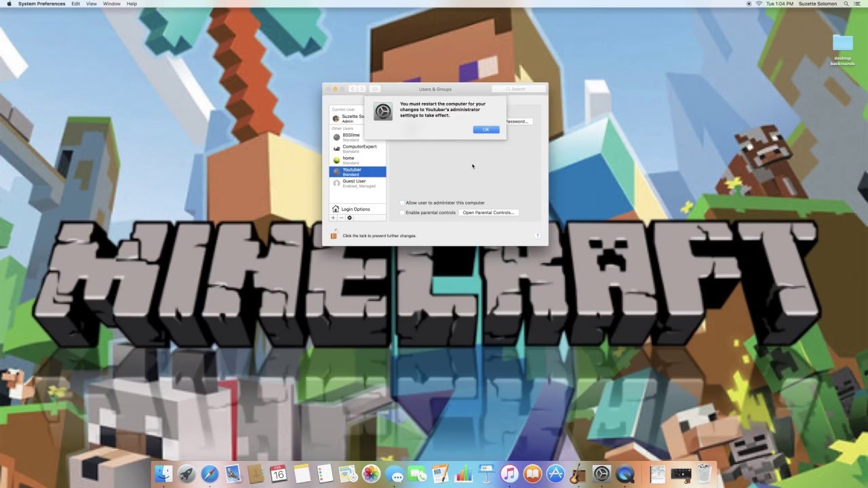This screenshot has width=868, height=488.
Task: Open the View menu
Action: pyautogui.click(x=92, y=4)
